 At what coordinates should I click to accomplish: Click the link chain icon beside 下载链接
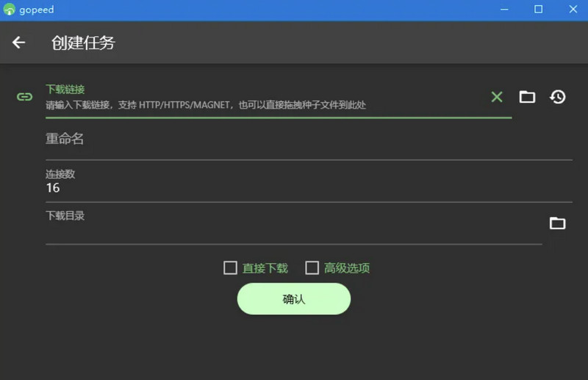25,97
